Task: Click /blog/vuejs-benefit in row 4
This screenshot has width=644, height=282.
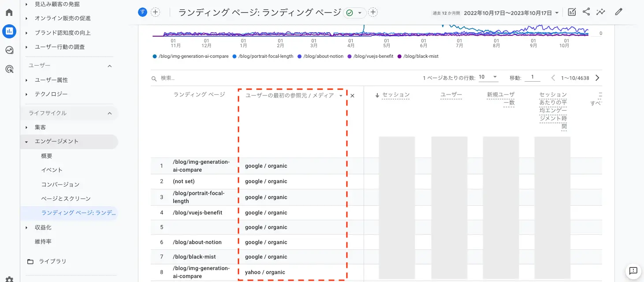Action: [197, 213]
